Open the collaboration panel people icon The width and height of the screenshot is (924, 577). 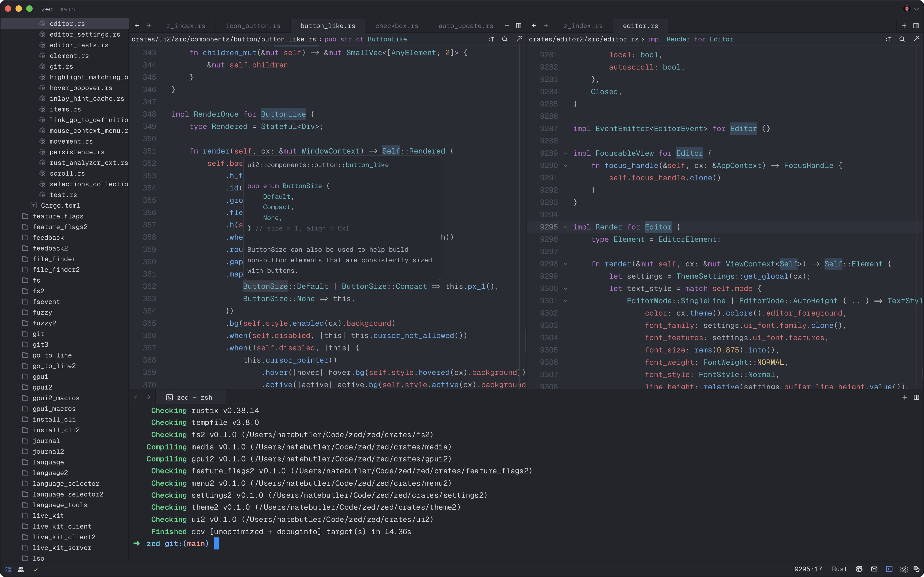click(21, 569)
